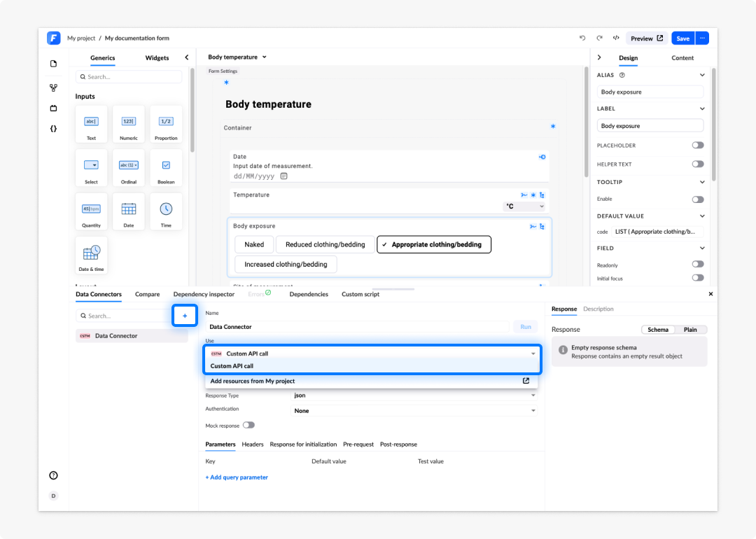This screenshot has width=756, height=539.
Task: Click the Save button
Action: point(682,38)
